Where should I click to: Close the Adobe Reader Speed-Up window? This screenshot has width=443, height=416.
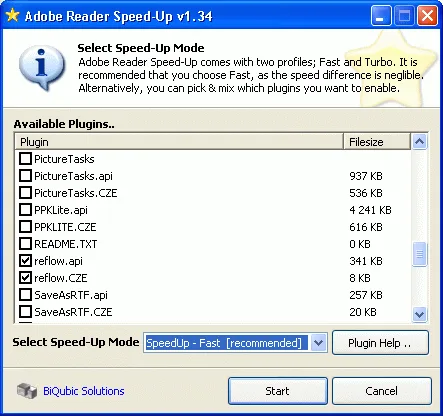click(x=427, y=16)
